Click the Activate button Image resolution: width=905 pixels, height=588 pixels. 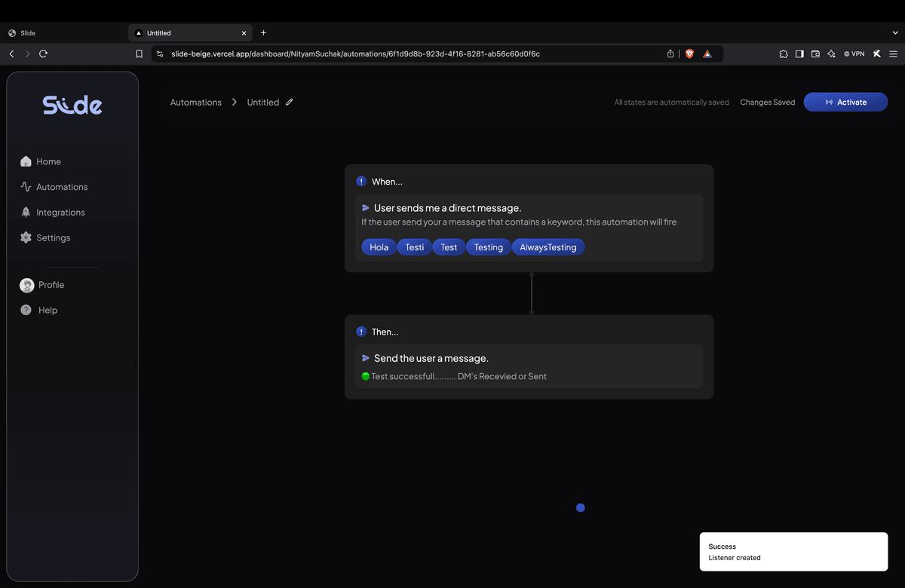[x=845, y=102]
